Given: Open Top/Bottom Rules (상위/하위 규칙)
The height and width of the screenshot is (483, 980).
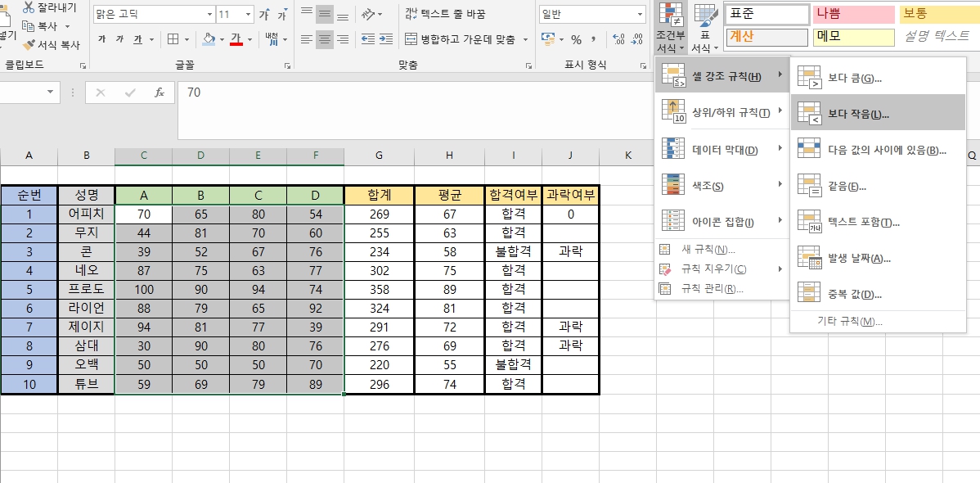Looking at the screenshot, I should pos(722,112).
